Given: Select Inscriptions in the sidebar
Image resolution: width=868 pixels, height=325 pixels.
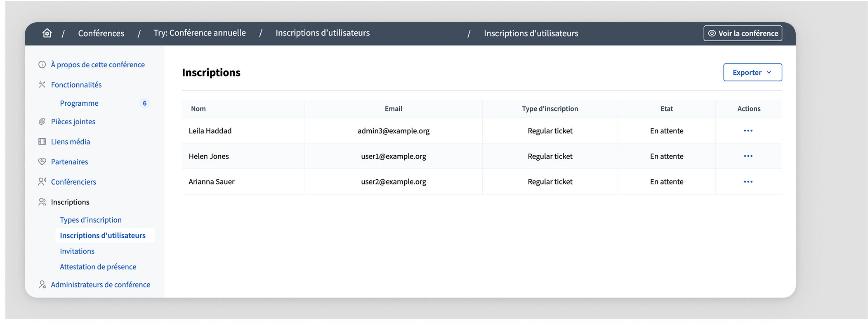Looking at the screenshot, I should click(70, 202).
